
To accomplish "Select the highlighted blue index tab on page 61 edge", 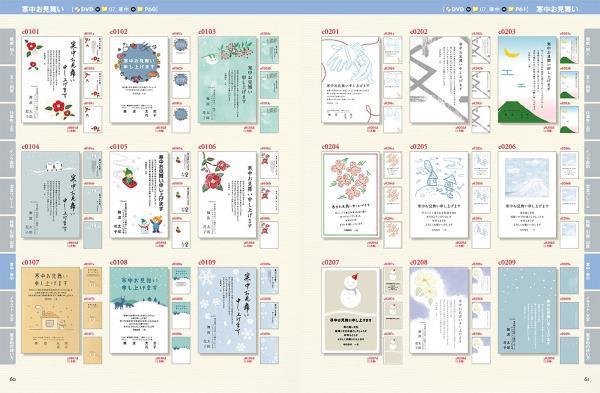I will 592,271.
